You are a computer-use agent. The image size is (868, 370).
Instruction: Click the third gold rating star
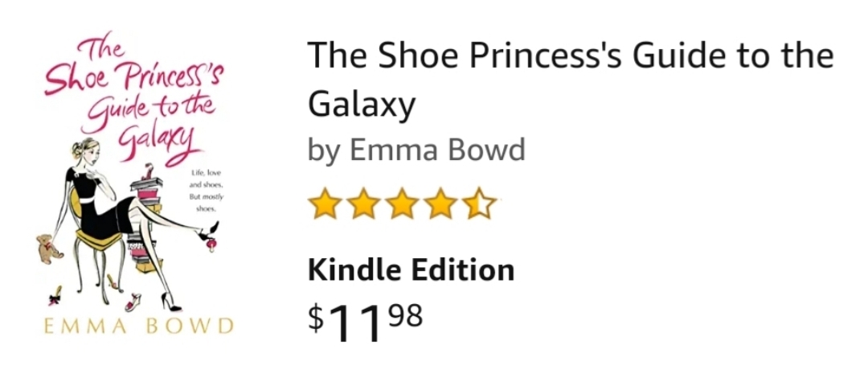[x=403, y=203]
